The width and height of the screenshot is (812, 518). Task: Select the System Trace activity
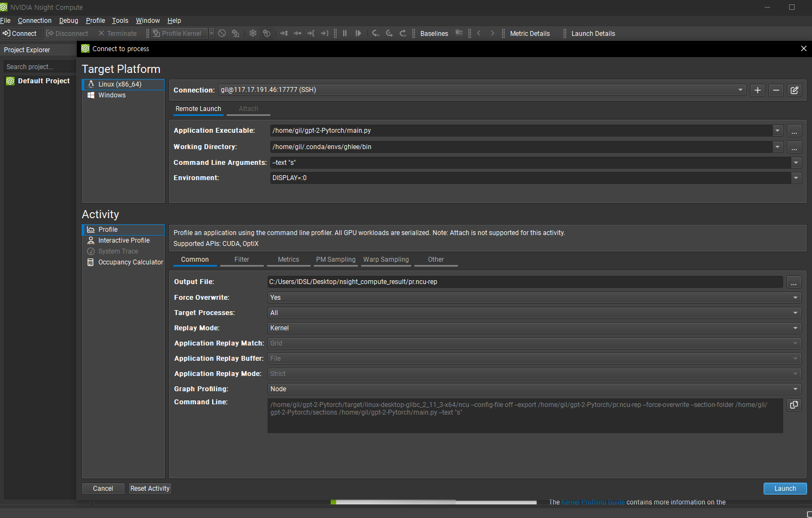tap(123, 251)
